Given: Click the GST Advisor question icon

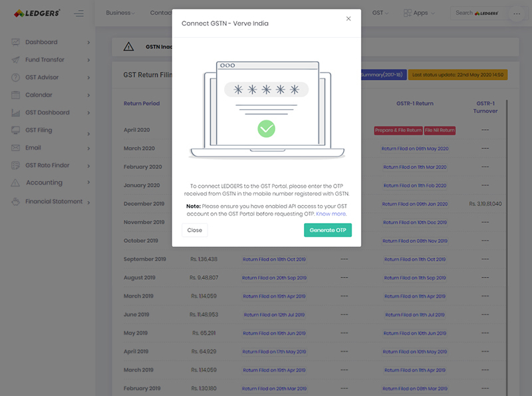Looking at the screenshot, I should tap(15, 77).
